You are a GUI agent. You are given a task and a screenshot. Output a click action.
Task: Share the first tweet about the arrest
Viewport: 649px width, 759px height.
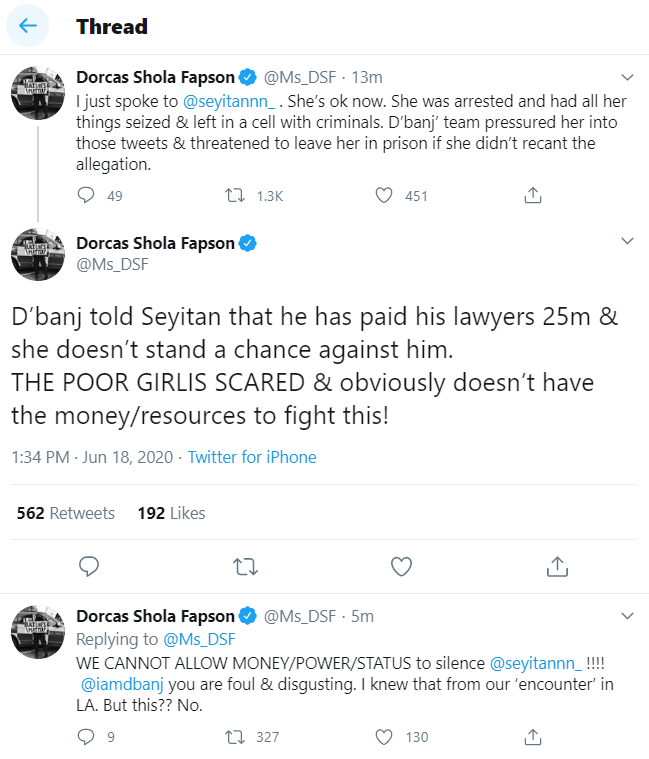[x=534, y=196]
